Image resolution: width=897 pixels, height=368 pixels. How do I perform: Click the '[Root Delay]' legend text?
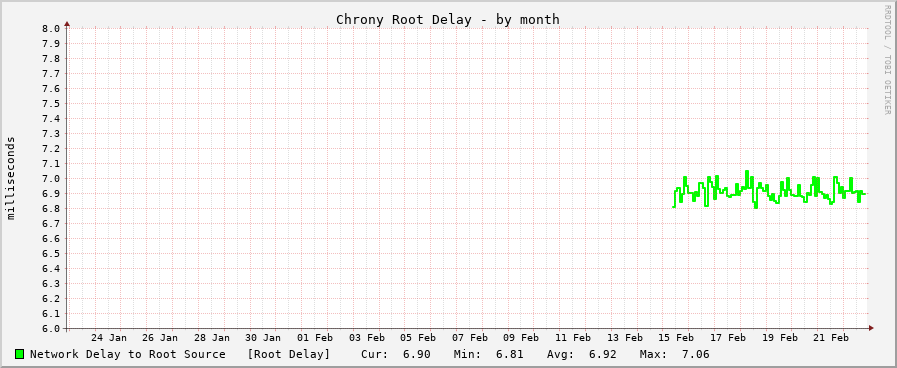[288, 354]
